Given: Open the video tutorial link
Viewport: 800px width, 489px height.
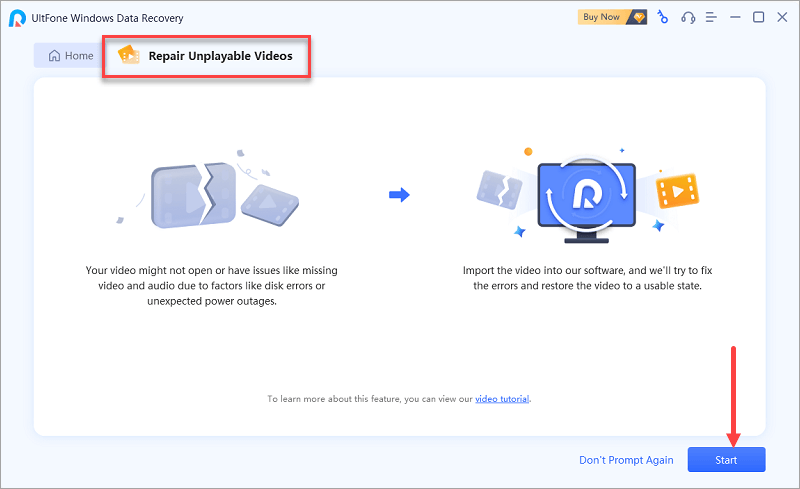Looking at the screenshot, I should (502, 399).
